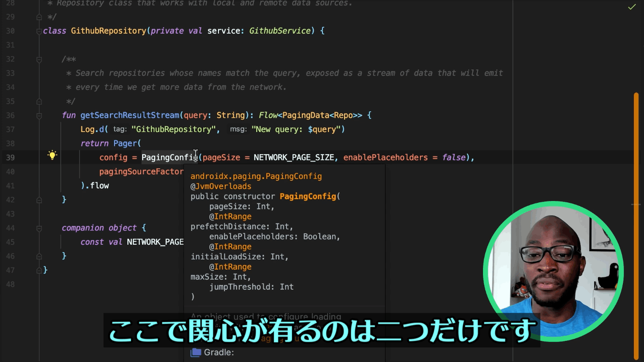Click the comment end fold marker on line 29
644x362 pixels.
click(x=39, y=17)
